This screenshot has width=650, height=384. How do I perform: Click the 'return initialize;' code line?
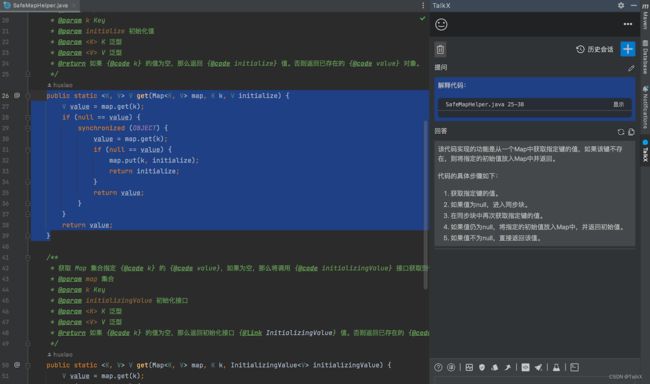pyautogui.click(x=144, y=171)
